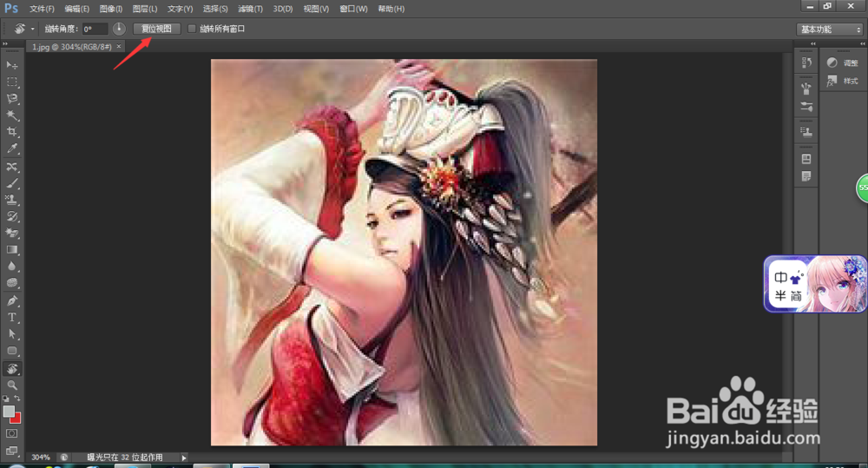Select the Lasso tool
This screenshot has width=868, height=468.
pyautogui.click(x=11, y=99)
